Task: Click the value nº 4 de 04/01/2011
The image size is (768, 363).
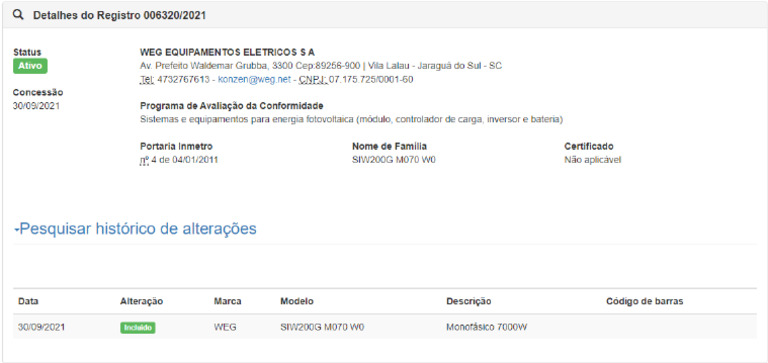Action: point(179,160)
